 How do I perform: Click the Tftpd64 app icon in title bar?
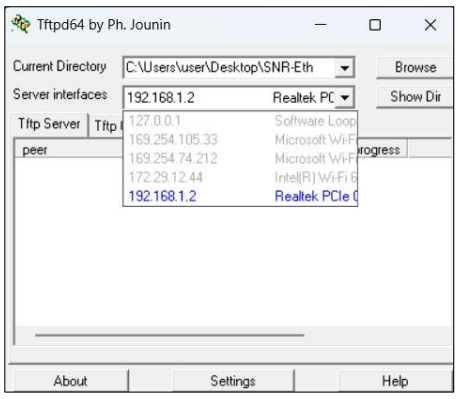pos(21,24)
